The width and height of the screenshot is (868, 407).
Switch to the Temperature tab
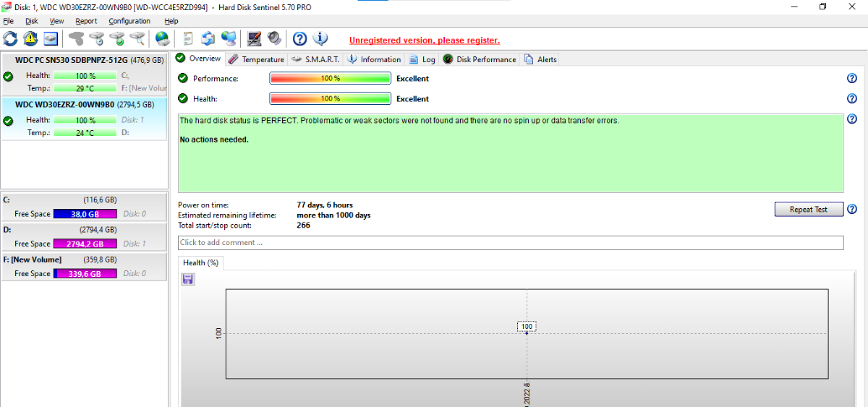click(257, 59)
